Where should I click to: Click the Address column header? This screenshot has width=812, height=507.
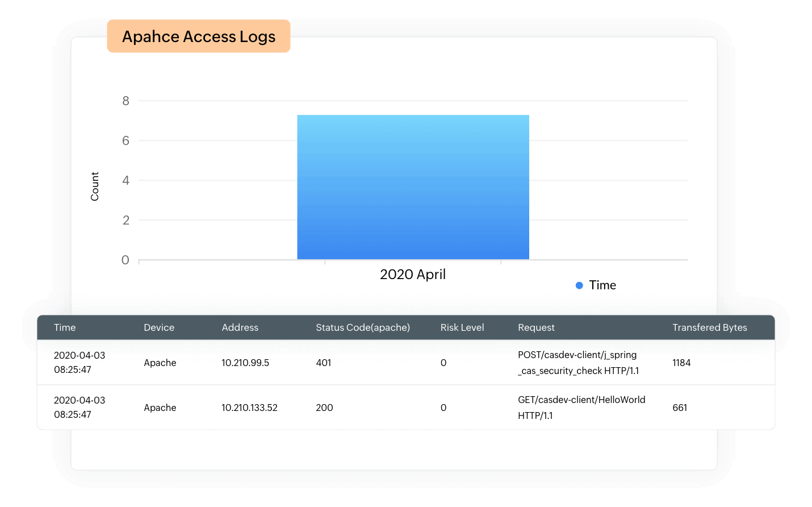[x=240, y=327]
